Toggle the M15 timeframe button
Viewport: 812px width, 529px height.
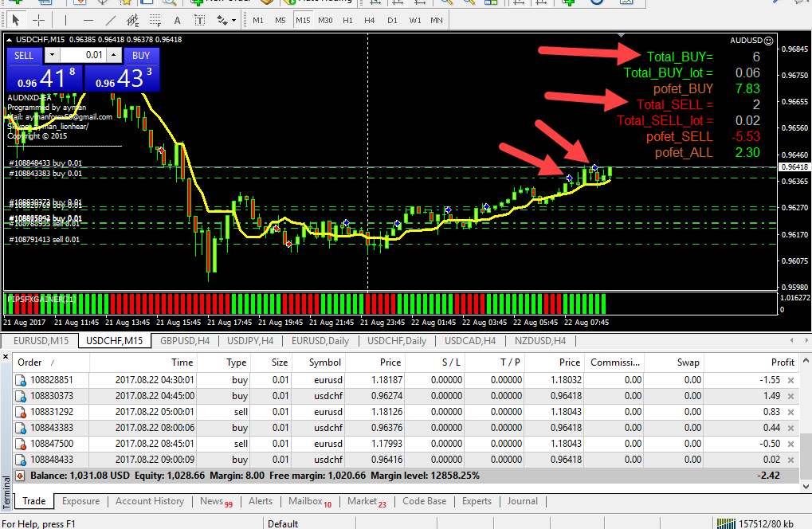(303, 20)
